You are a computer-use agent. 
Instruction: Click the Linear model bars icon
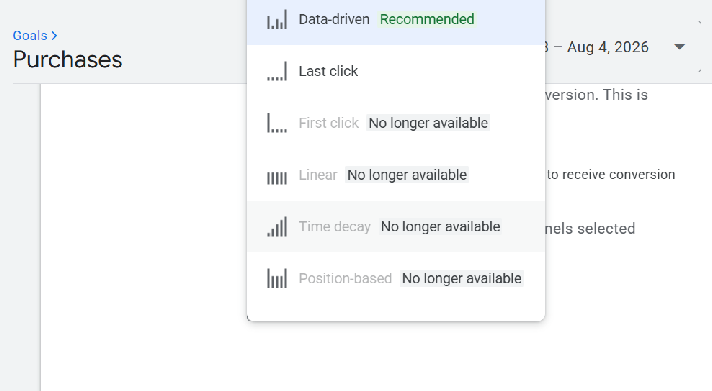277,178
